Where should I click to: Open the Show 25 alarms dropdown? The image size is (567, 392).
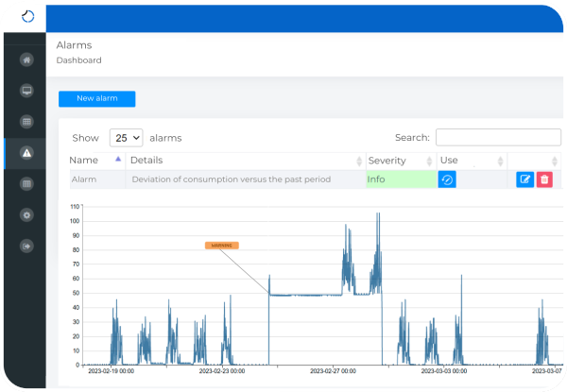tap(127, 138)
